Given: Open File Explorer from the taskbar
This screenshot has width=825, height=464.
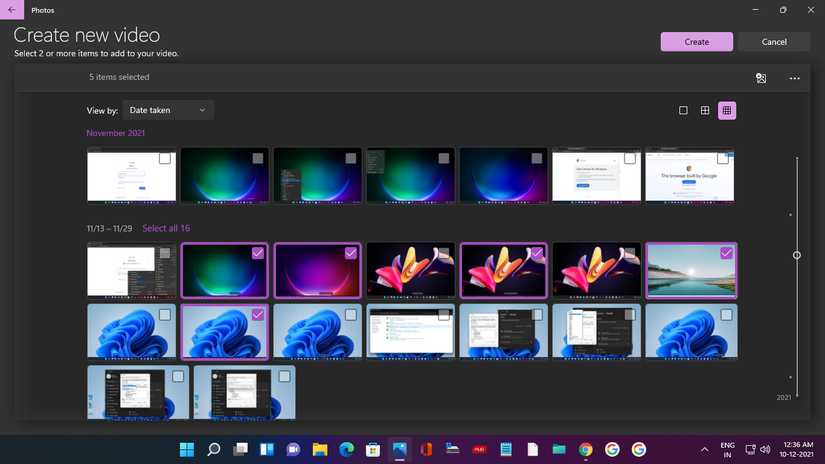Looking at the screenshot, I should pyautogui.click(x=320, y=449).
